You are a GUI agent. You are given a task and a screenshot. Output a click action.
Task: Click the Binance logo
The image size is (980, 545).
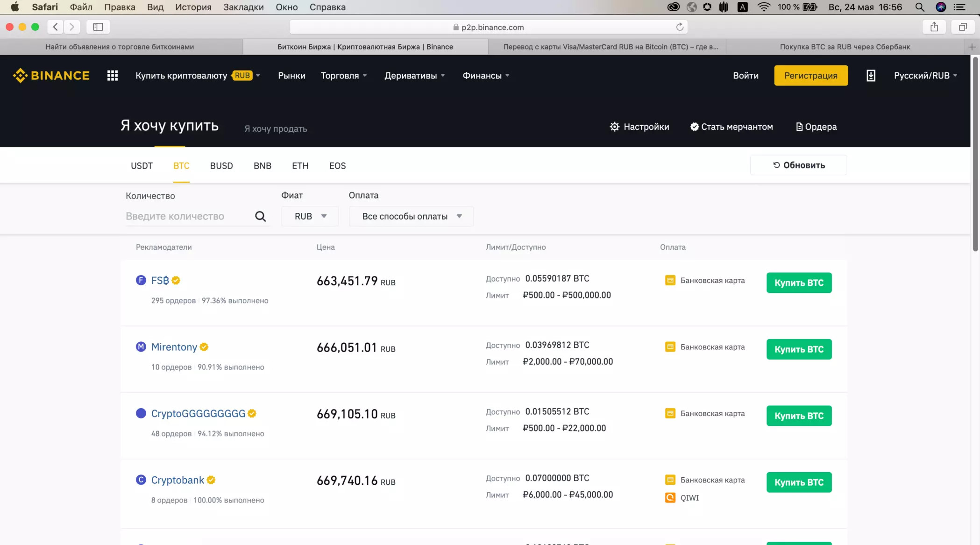click(51, 76)
